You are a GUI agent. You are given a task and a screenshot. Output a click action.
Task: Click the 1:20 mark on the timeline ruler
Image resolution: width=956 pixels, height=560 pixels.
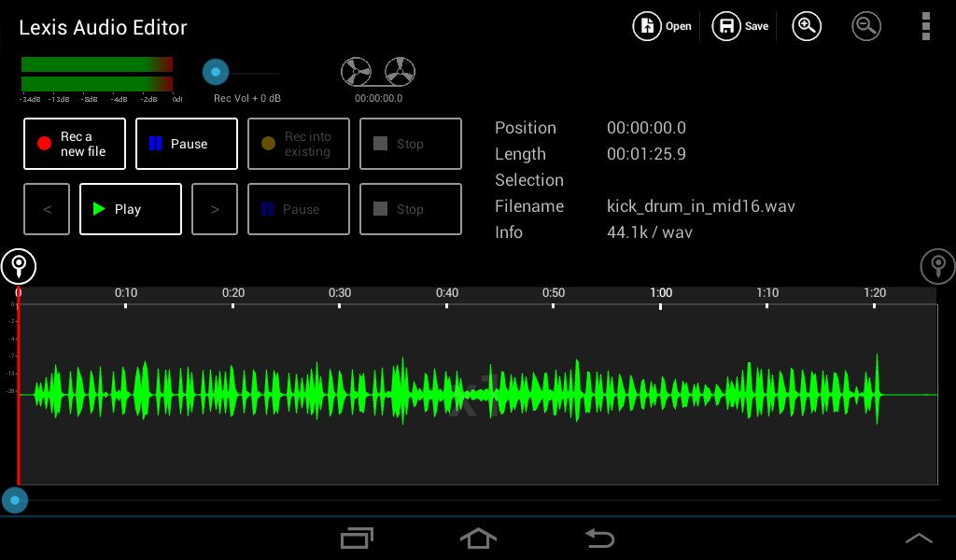tap(874, 293)
